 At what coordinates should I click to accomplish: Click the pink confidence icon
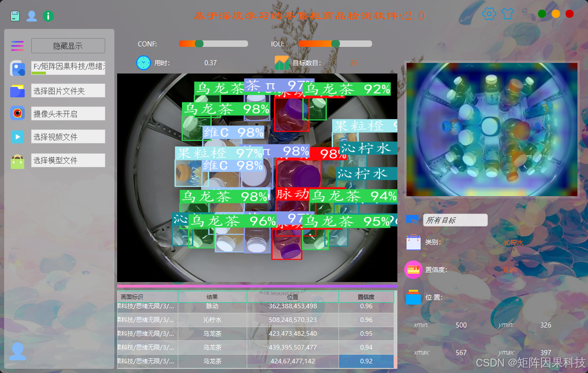point(413,270)
